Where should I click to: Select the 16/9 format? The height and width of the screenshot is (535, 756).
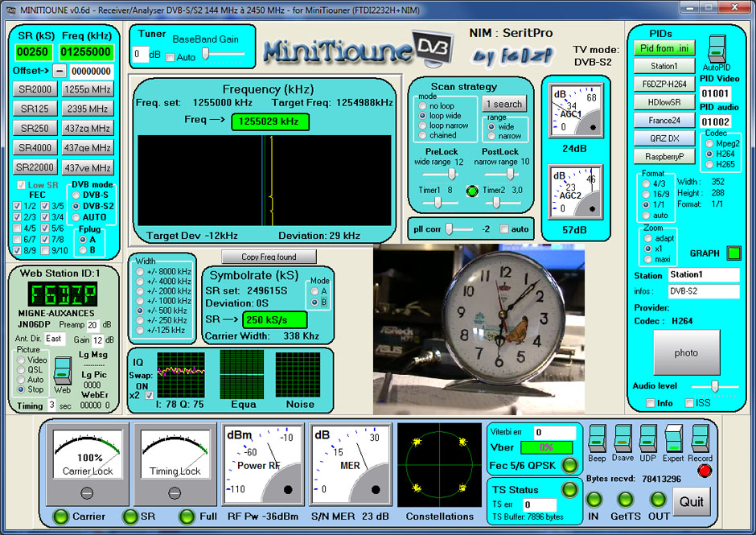pos(646,195)
